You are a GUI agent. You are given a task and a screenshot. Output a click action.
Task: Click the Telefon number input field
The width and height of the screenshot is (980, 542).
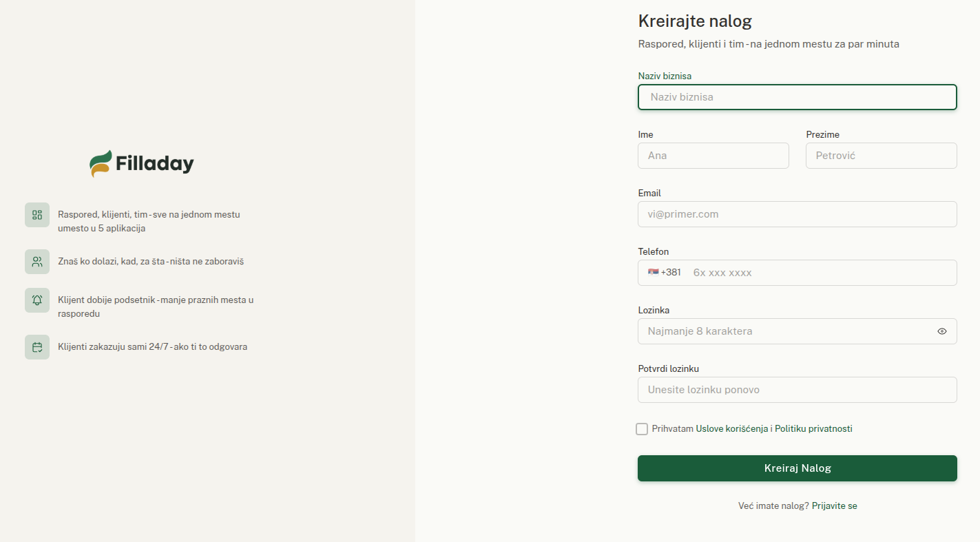pos(820,273)
